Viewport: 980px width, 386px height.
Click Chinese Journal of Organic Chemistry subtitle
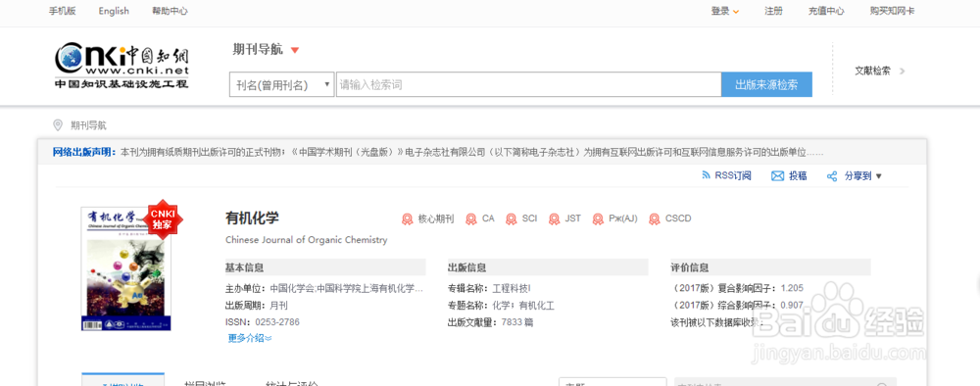(306, 240)
